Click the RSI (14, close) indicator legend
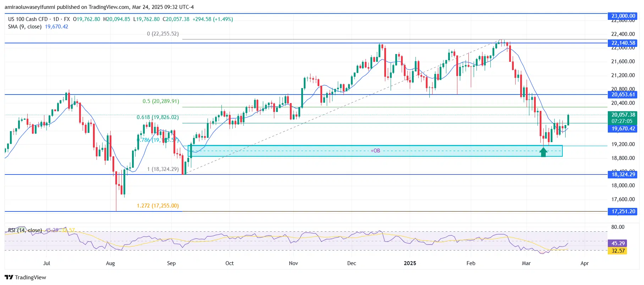Viewport: 644px width, 285px height. (x=25, y=230)
